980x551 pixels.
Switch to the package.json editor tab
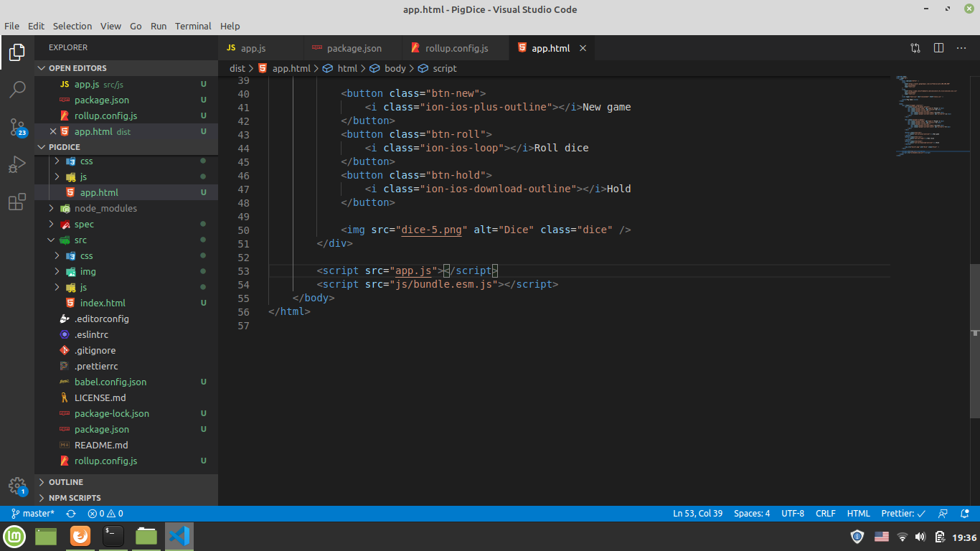(x=354, y=48)
